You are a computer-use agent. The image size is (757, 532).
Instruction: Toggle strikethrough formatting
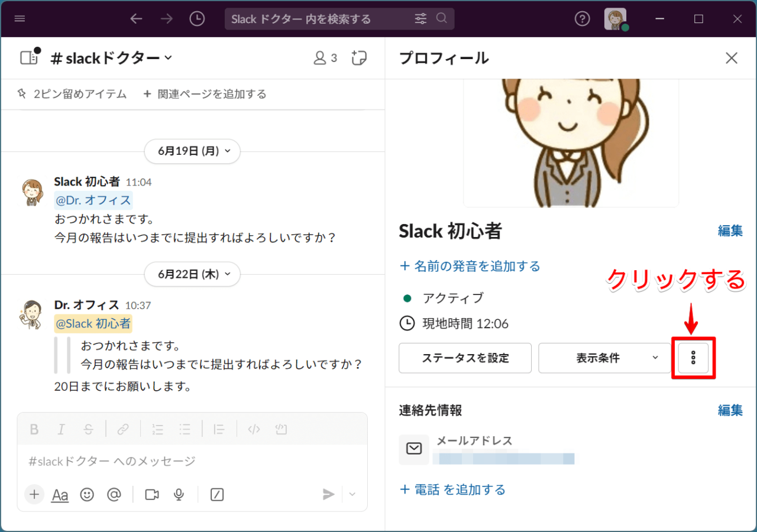tap(88, 429)
